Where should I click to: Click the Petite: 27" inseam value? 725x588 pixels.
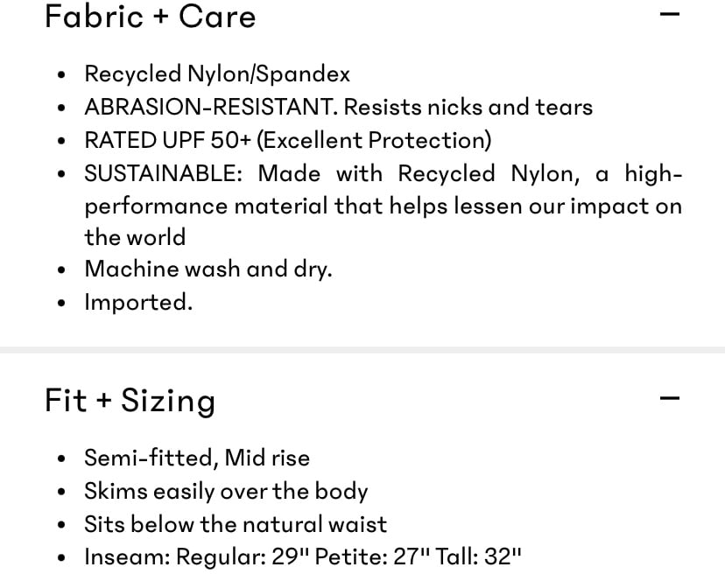coord(372,556)
